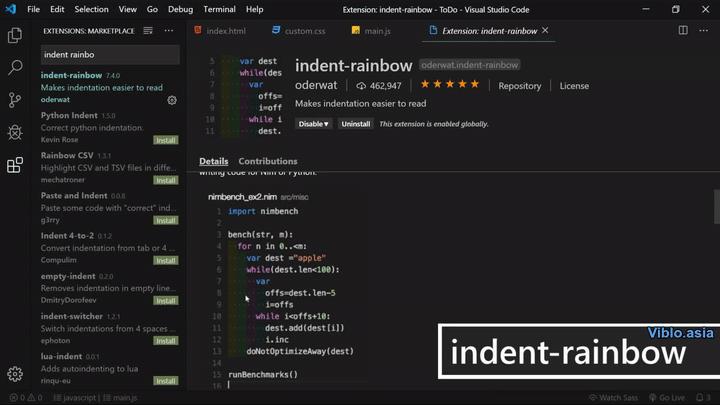The width and height of the screenshot is (720, 405).
Task: Clear extensions search results list icon
Action: coord(148,31)
